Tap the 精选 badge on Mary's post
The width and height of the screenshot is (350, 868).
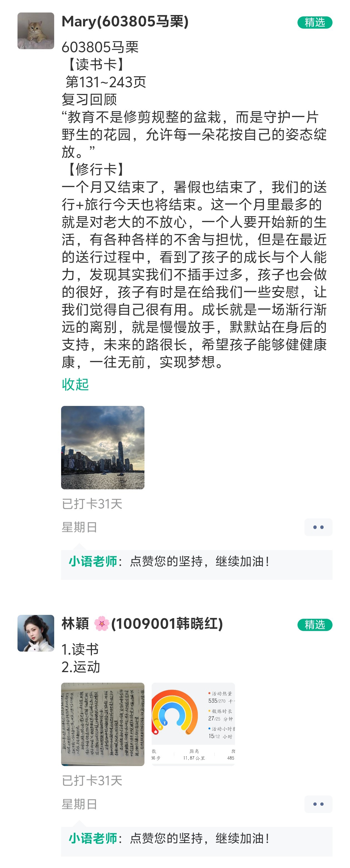(x=314, y=23)
